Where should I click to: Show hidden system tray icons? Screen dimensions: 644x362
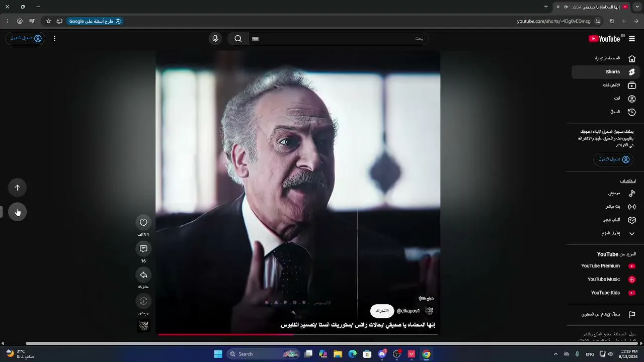tap(555, 354)
